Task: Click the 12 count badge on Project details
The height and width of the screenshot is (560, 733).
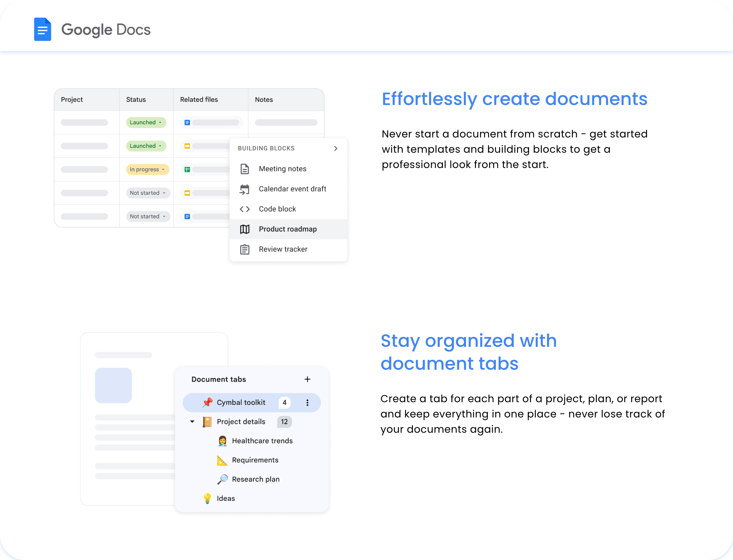Action: point(284,422)
